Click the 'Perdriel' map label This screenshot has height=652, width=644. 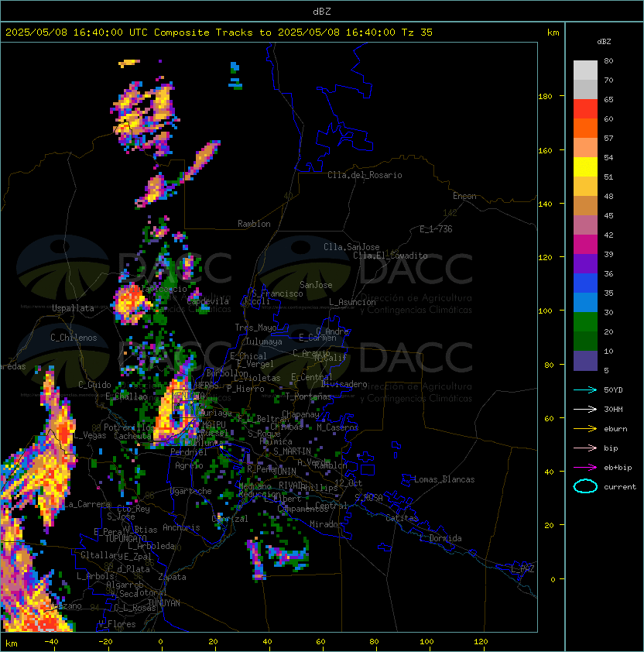pyautogui.click(x=189, y=451)
